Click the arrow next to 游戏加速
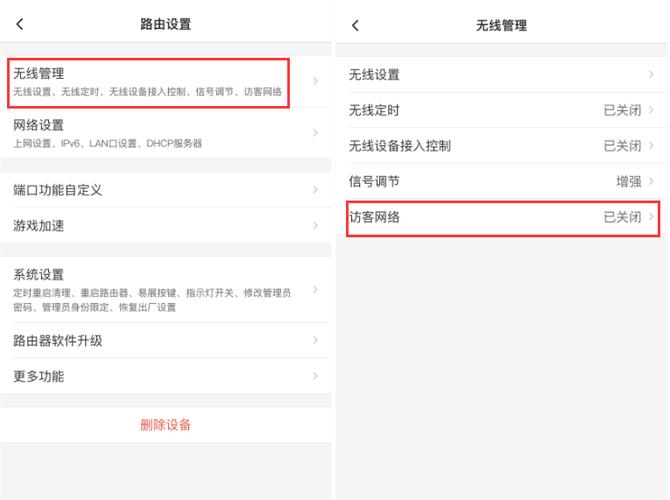Viewport: 670px width, 500px height. click(315, 226)
